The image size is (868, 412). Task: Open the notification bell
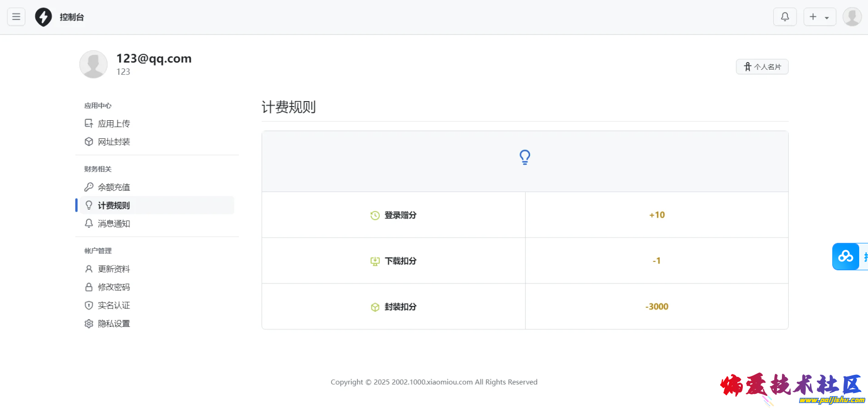coord(784,17)
